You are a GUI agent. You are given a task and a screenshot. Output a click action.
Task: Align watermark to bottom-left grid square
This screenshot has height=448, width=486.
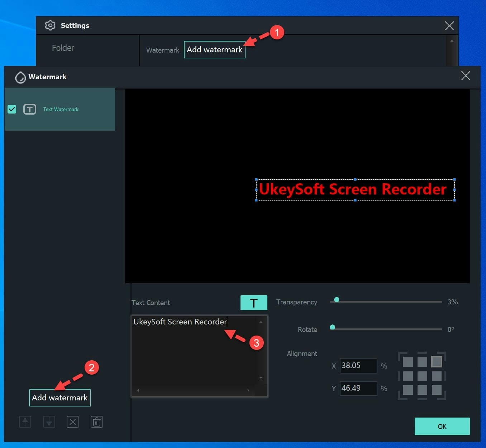(x=408, y=390)
